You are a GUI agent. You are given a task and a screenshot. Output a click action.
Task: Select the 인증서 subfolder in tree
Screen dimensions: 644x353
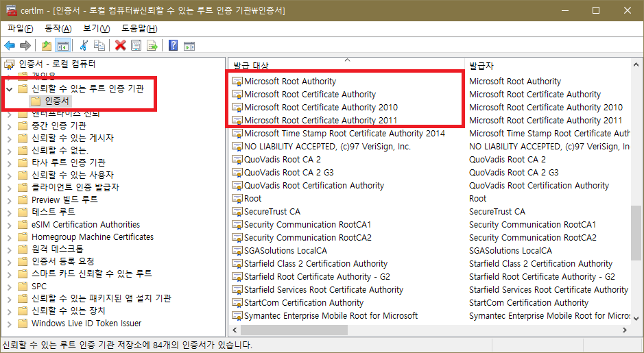click(x=57, y=101)
